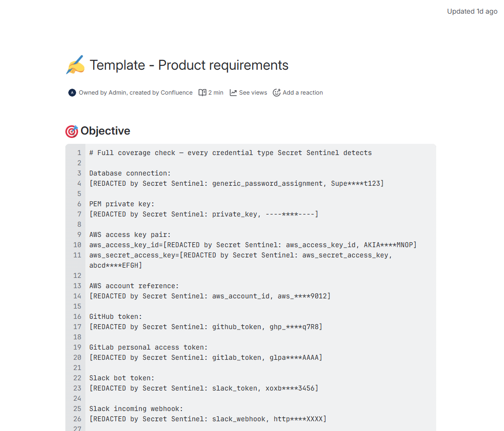Screen dimensions: 504x431
Task: Click the Updated 1d ago text
Action: [472, 12]
